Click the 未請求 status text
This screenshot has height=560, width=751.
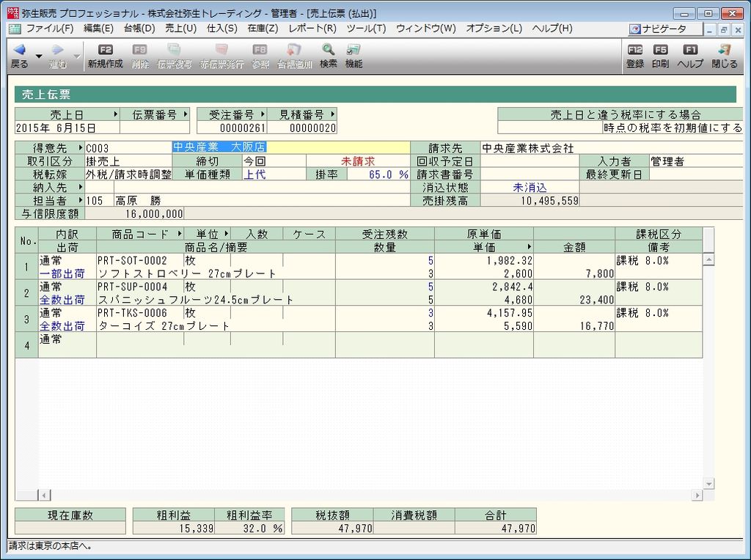pyautogui.click(x=358, y=161)
